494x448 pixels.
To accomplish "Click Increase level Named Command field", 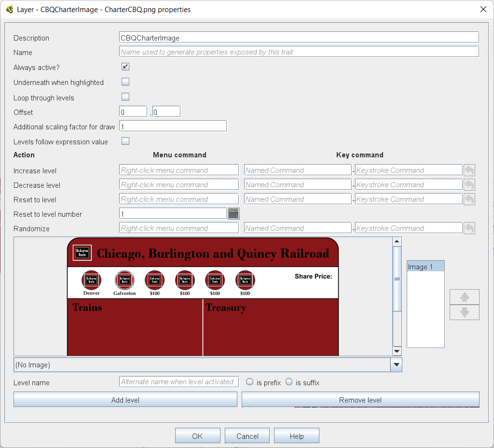I will (298, 170).
